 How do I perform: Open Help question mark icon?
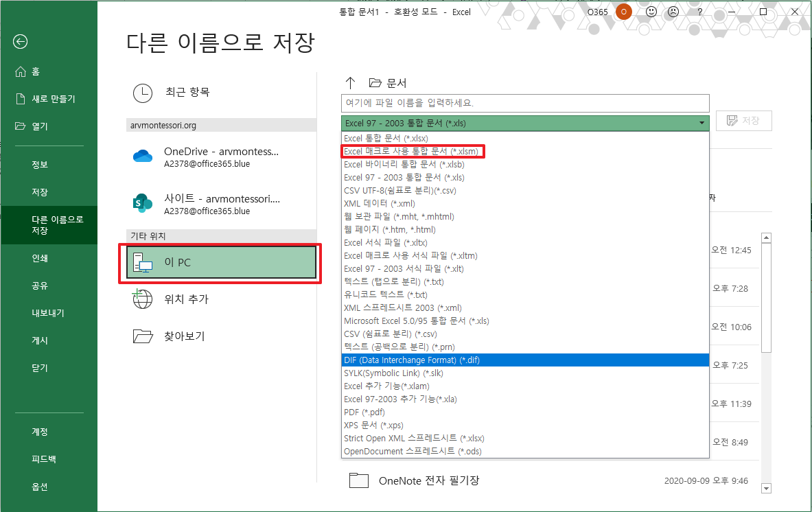pos(699,12)
